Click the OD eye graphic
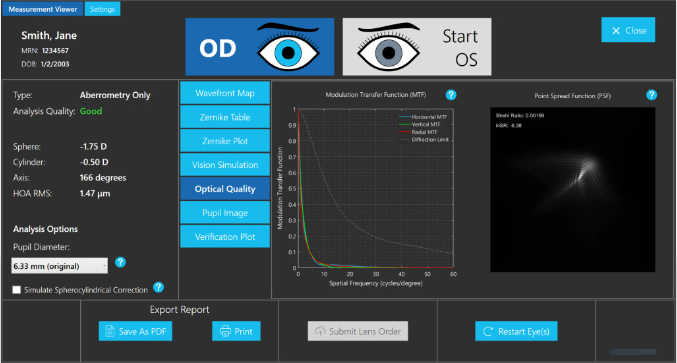 (288, 47)
